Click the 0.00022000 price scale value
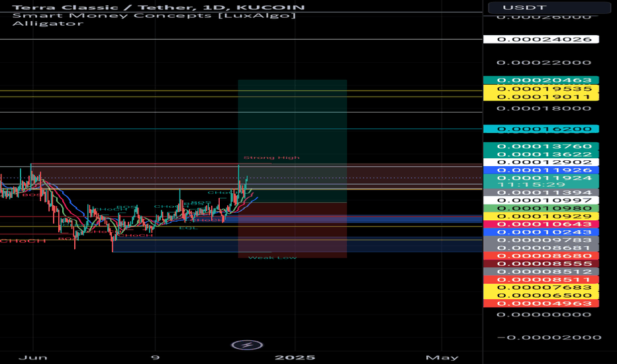Viewport: 617px width, 364px height. (x=544, y=63)
